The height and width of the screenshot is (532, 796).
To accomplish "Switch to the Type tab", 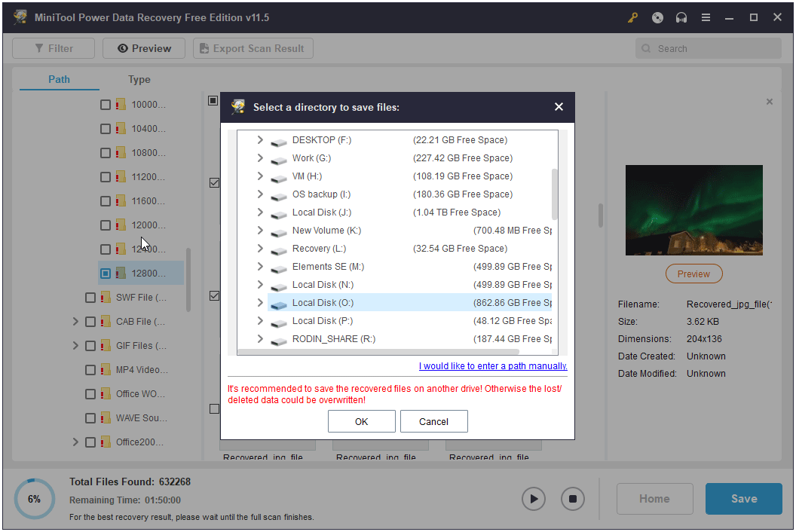I will pyautogui.click(x=139, y=80).
